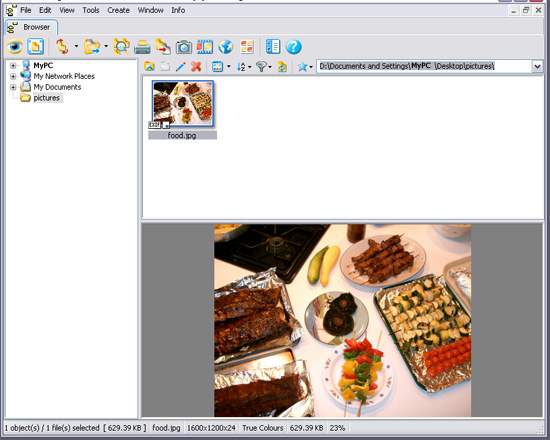550x440 pixels.
Task: Click the red X Delete icon
Action: coord(196,66)
